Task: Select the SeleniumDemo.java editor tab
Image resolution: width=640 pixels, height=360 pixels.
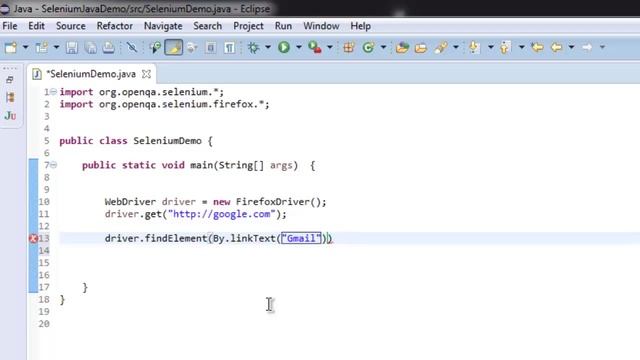Action: (91, 74)
